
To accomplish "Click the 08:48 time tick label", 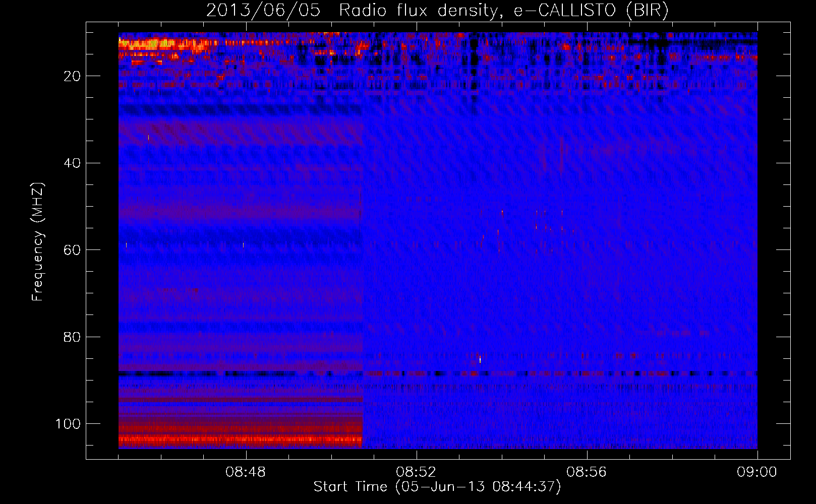I will point(246,472).
